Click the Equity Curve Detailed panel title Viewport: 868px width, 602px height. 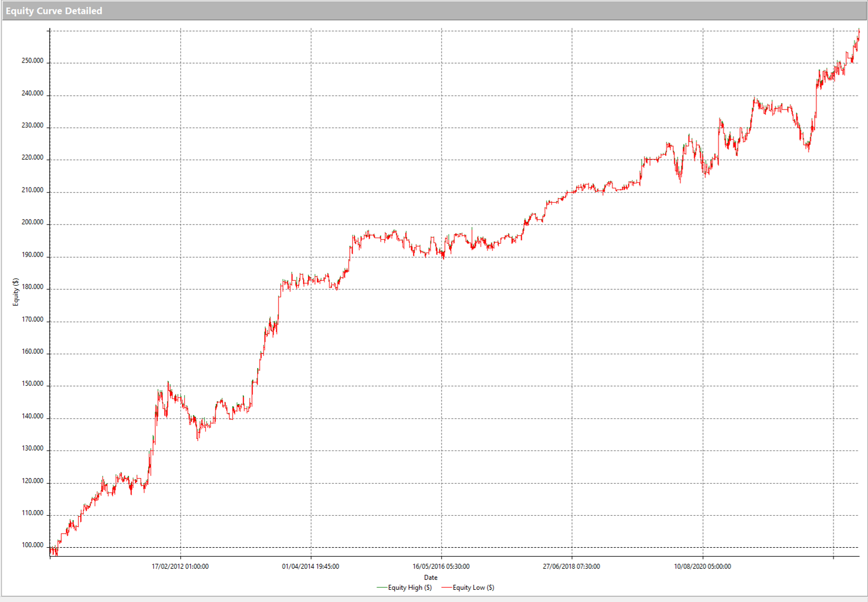54,11
